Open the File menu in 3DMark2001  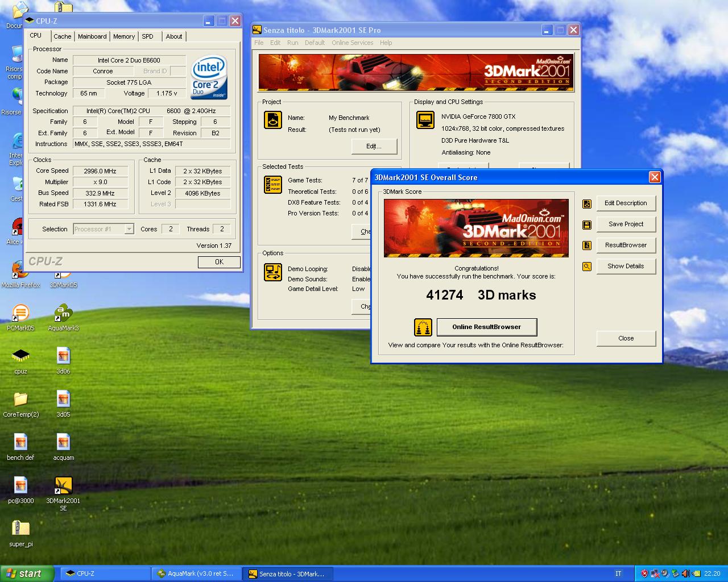tap(259, 43)
